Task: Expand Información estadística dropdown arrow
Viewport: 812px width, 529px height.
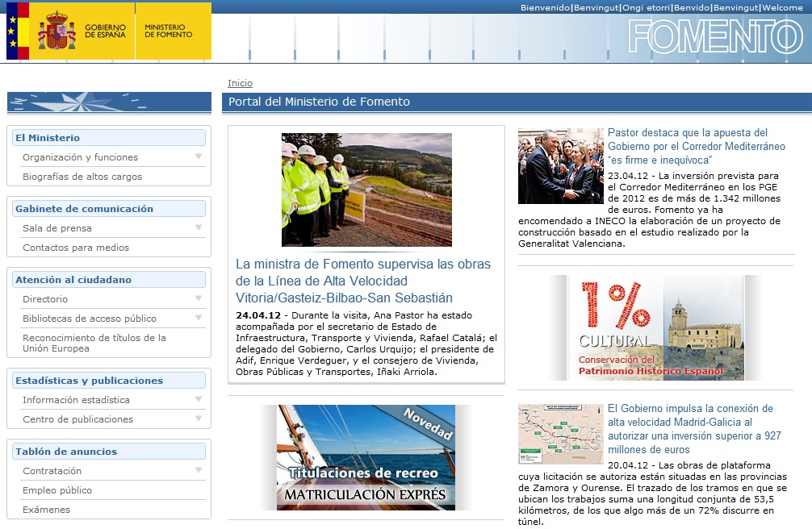Action: (198, 399)
